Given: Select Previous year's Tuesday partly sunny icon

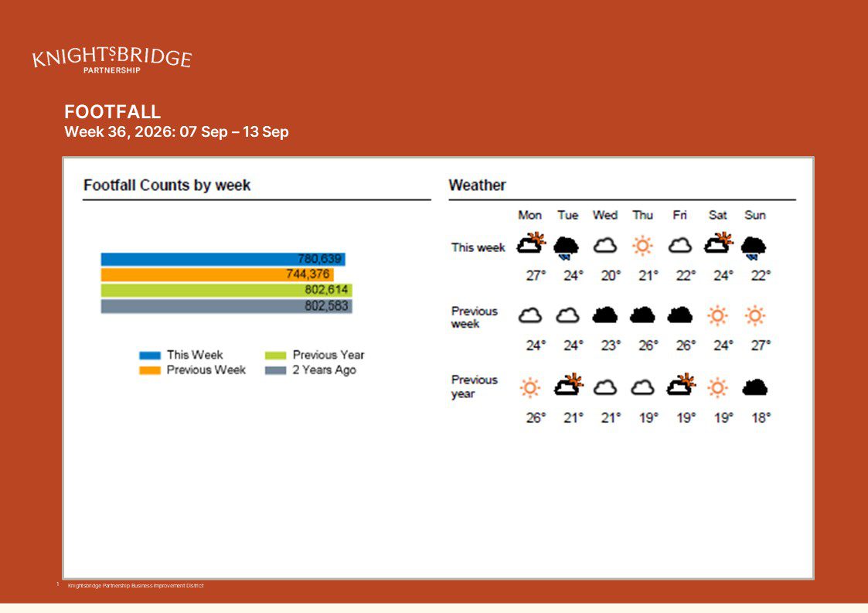Looking at the screenshot, I should click(x=569, y=384).
